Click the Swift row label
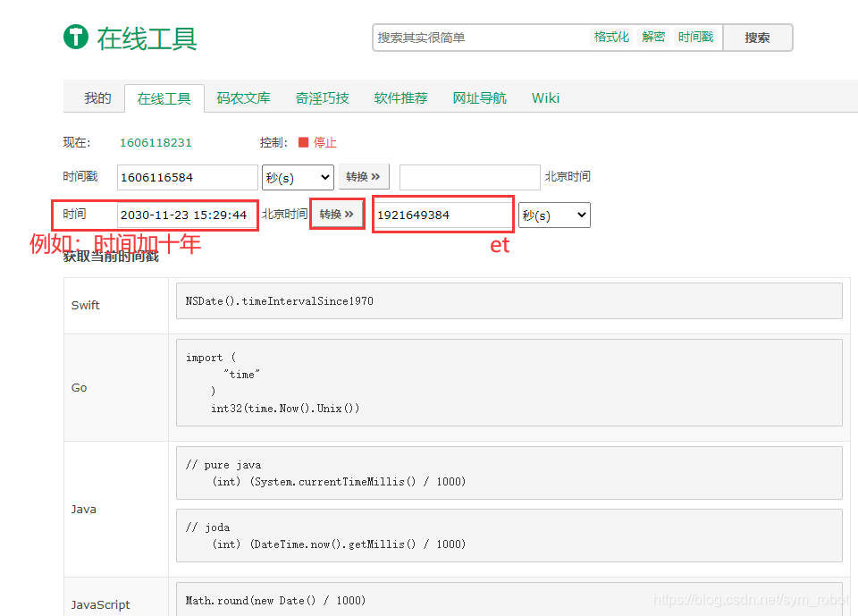Screen dimensions: 858x616 86,305
